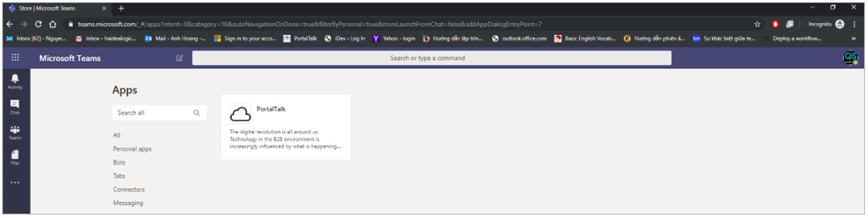
Task: Open the browser home page
Action: click(x=53, y=24)
